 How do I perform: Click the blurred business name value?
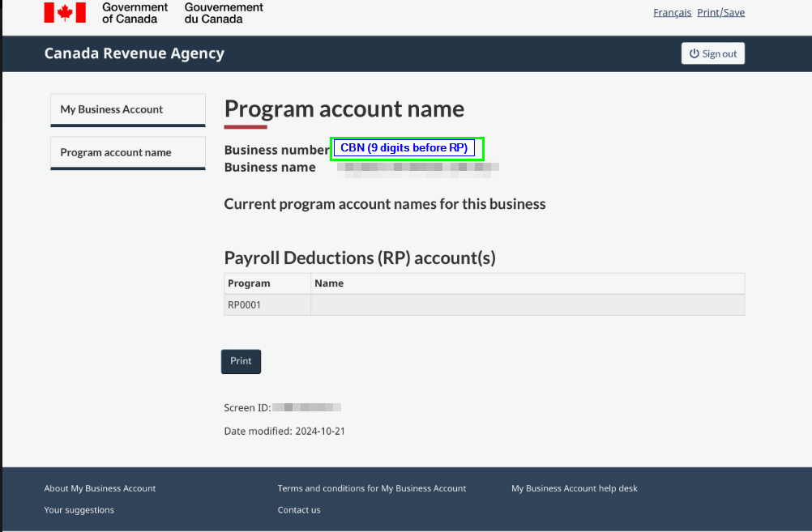point(417,168)
